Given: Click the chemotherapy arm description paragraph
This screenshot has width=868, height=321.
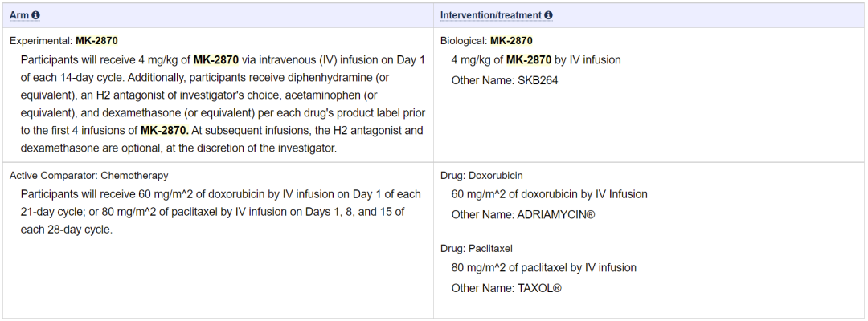Looking at the screenshot, I should [x=217, y=212].
